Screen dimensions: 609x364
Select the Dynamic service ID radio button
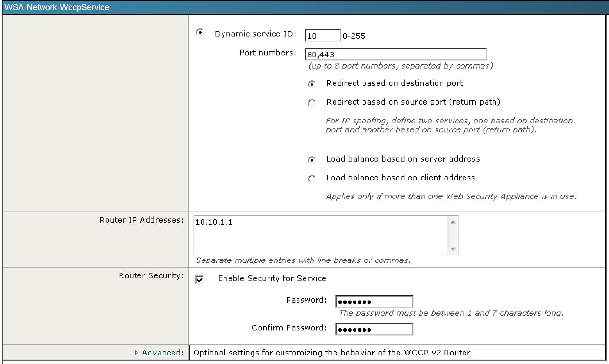point(199,32)
